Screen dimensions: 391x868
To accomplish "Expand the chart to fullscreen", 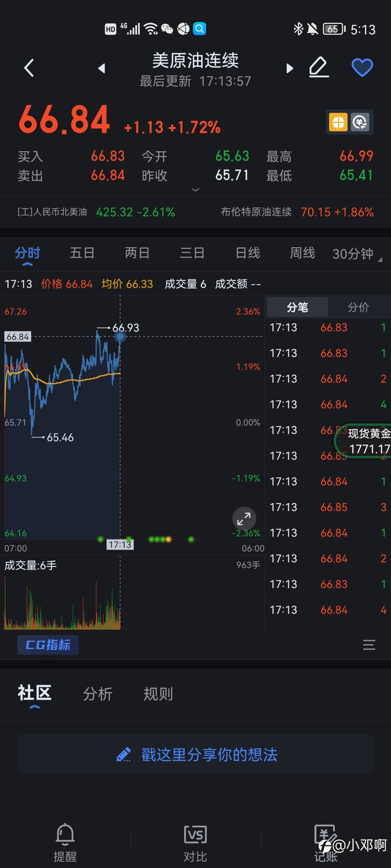I will point(244,519).
